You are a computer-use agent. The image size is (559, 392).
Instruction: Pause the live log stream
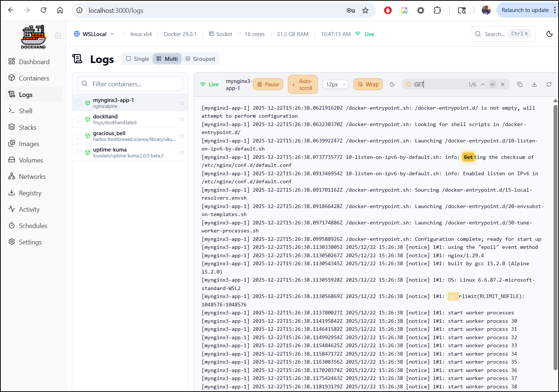(x=268, y=85)
